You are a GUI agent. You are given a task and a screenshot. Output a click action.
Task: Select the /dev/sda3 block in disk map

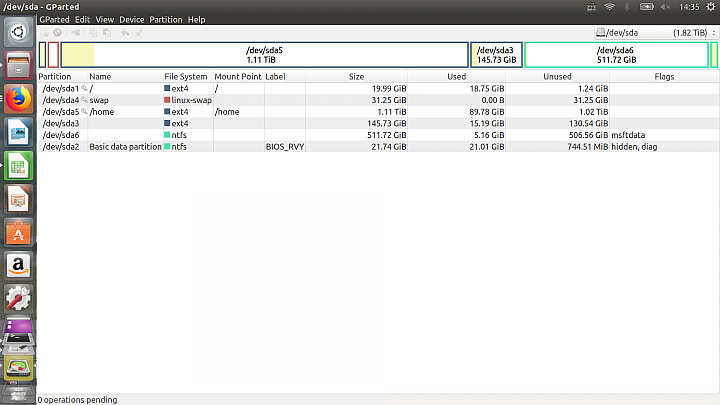[496, 55]
